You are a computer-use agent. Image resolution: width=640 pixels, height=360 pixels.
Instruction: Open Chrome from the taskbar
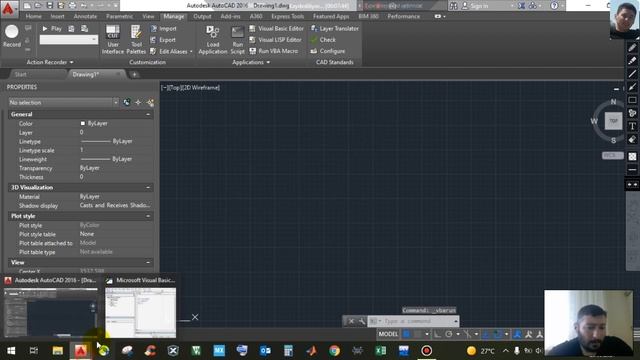point(334,351)
